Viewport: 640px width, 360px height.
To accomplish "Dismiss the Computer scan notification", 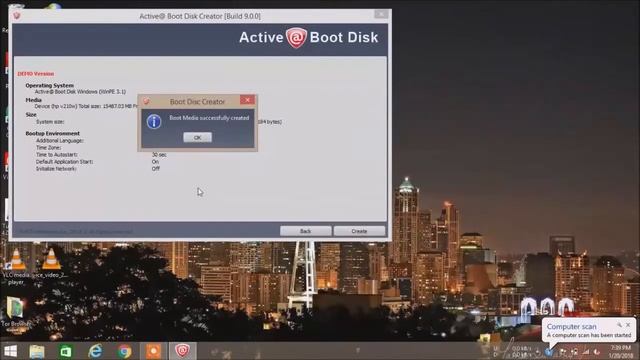I will click(x=628, y=325).
